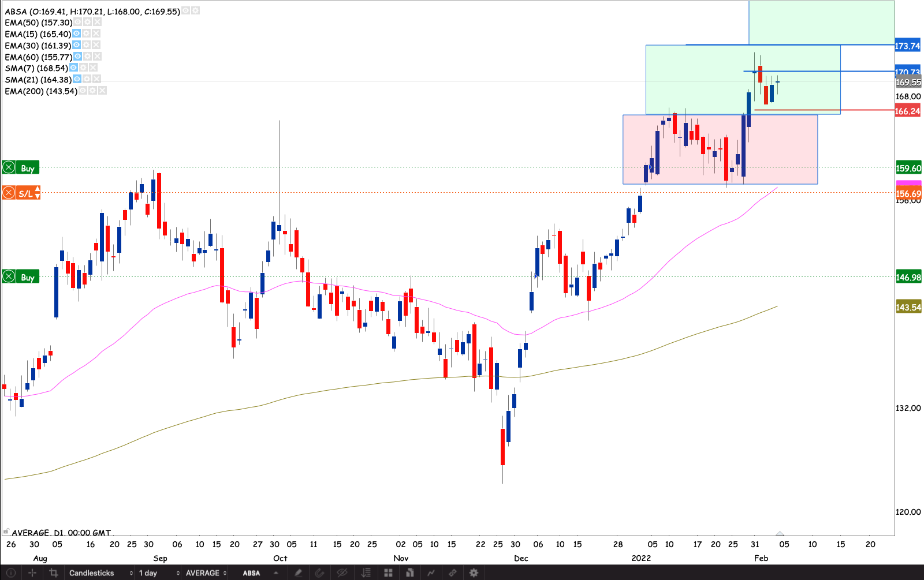
Task: Click the crosshair tool in bottom toolbar
Action: click(x=32, y=573)
